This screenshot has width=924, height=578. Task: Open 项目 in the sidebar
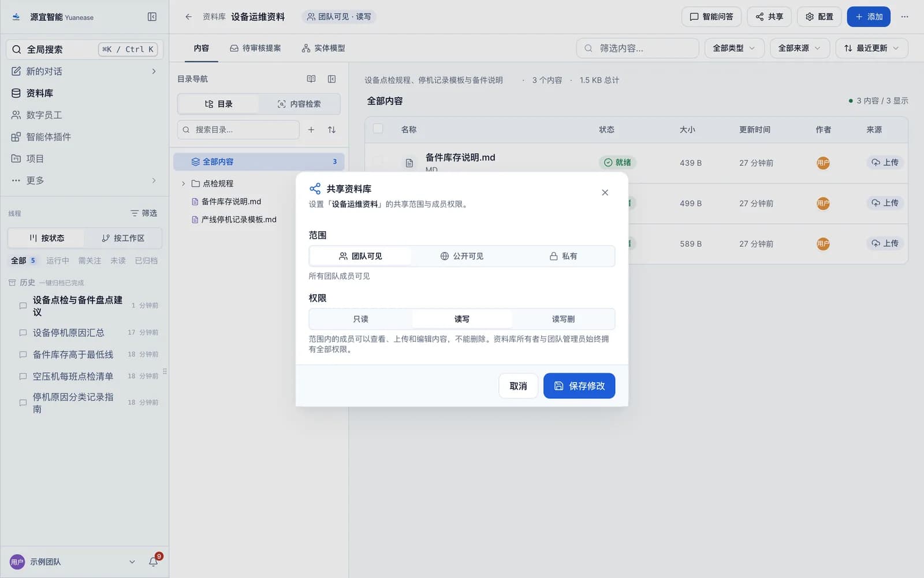[x=84, y=158]
